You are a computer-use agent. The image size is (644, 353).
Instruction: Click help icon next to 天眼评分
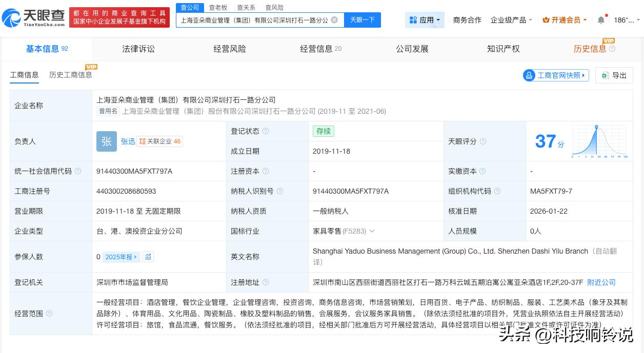pos(483,141)
